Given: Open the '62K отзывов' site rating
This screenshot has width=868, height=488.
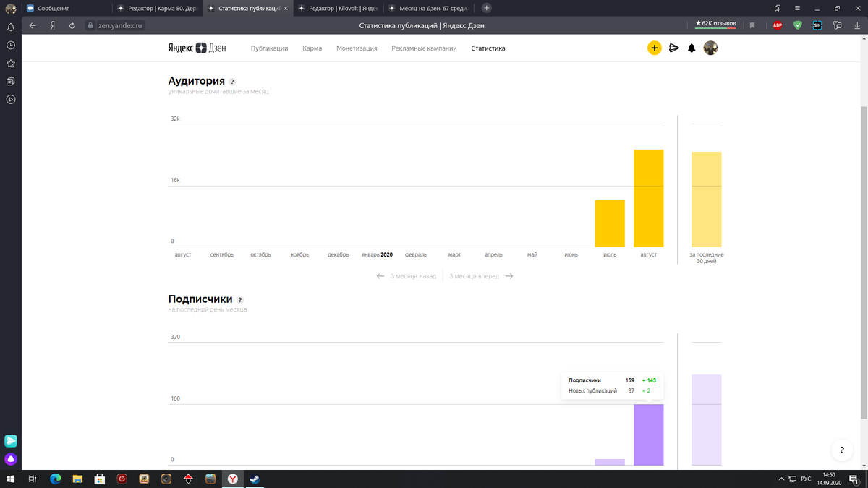Looking at the screenshot, I should tap(715, 25).
